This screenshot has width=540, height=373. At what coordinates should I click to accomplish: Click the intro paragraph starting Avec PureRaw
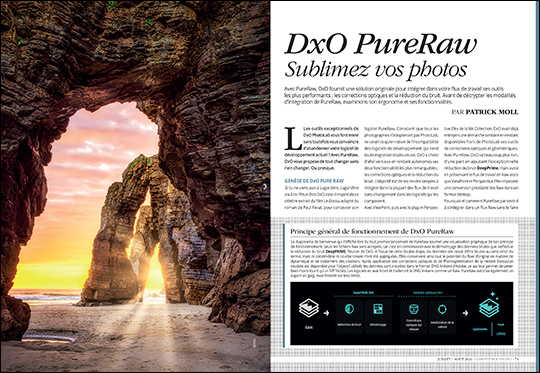400,95
